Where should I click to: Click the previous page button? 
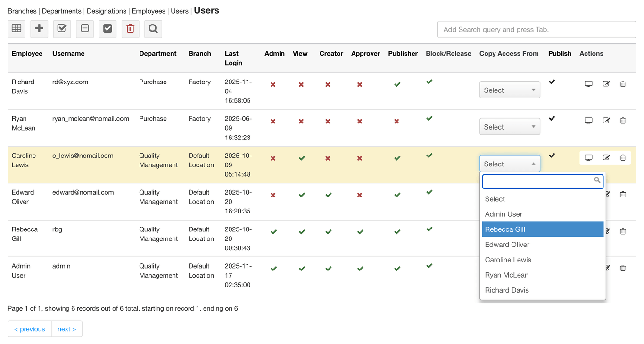pyautogui.click(x=30, y=329)
